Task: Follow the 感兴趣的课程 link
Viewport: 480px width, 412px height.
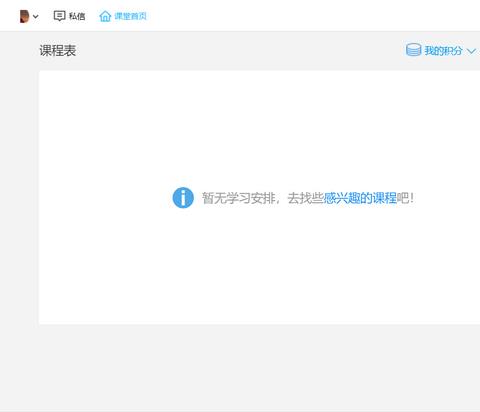Action: [360, 198]
